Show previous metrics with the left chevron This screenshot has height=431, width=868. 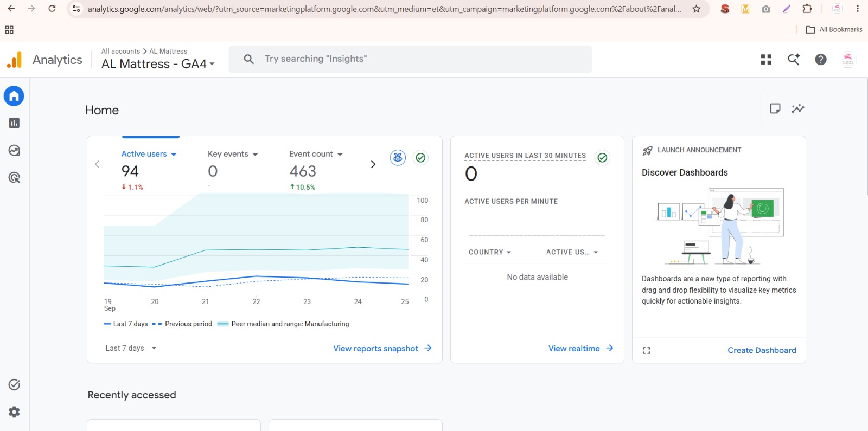tap(97, 164)
